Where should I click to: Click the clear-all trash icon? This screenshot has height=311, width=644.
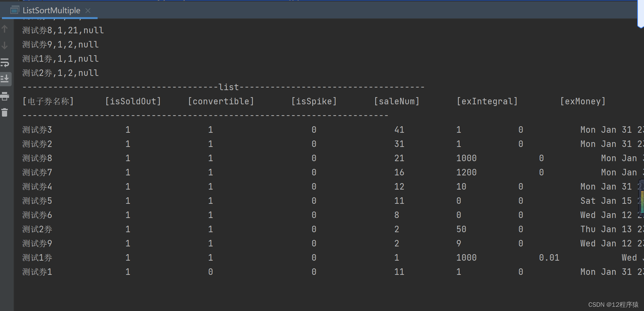click(5, 112)
